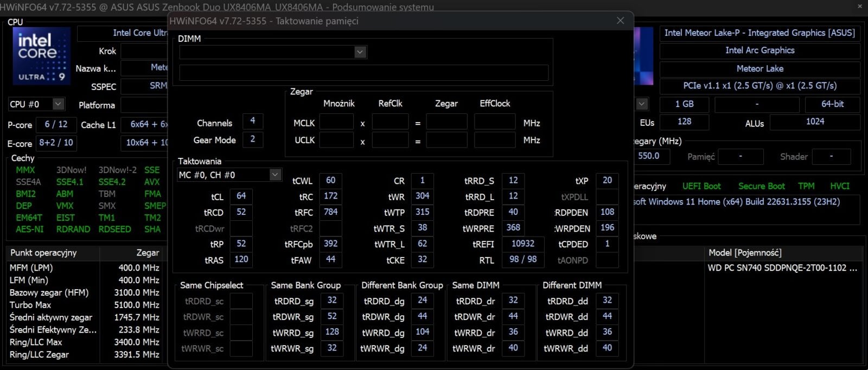Screen dimensions: 868x370
Task: Click the Intel Core Ultra 9 logo
Action: click(x=42, y=56)
